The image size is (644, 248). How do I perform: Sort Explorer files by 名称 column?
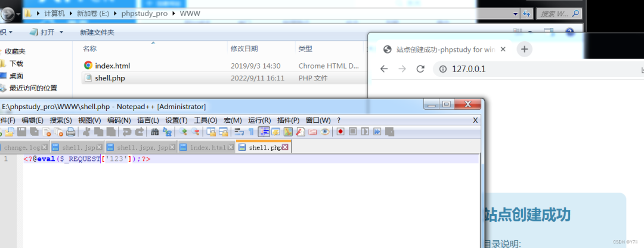(89, 49)
